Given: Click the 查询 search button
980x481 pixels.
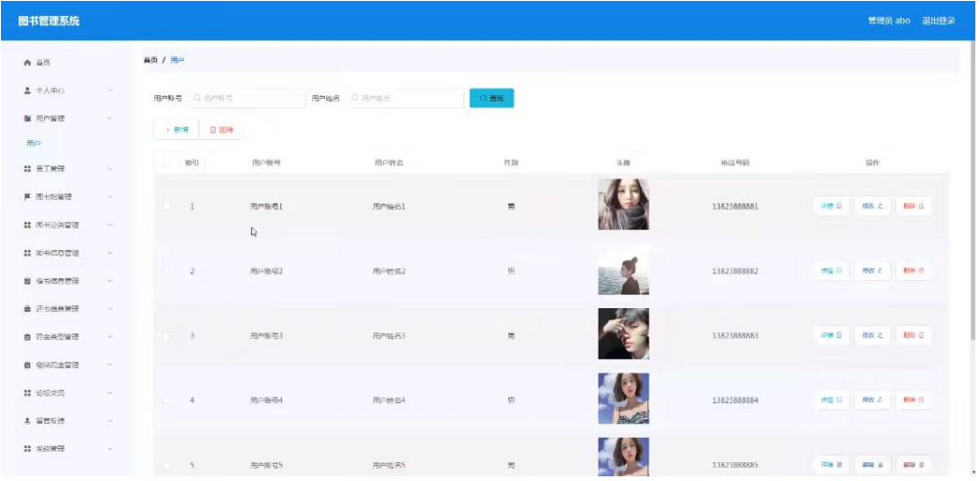Looking at the screenshot, I should (491, 98).
